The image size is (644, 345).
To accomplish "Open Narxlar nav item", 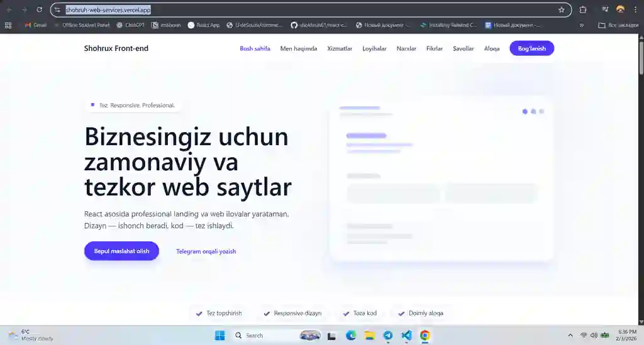I will click(x=406, y=48).
